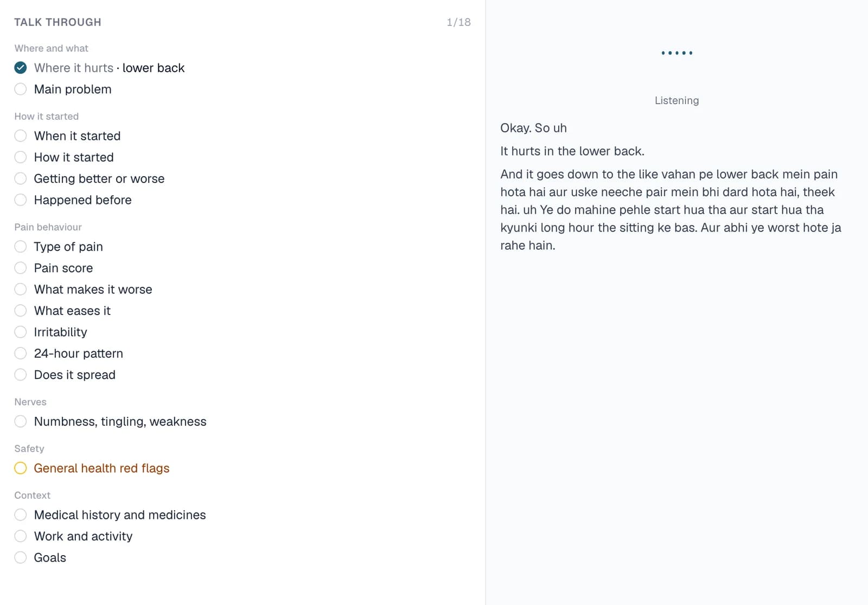The image size is (868, 605).
Task: Tick the 'Work and activity' circle
Action: point(21,536)
